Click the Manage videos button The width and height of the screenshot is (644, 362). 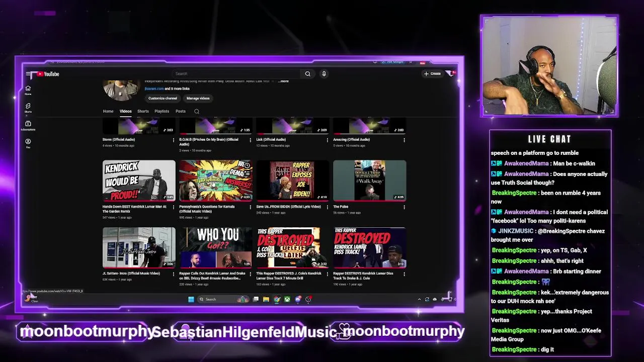pyautogui.click(x=198, y=99)
